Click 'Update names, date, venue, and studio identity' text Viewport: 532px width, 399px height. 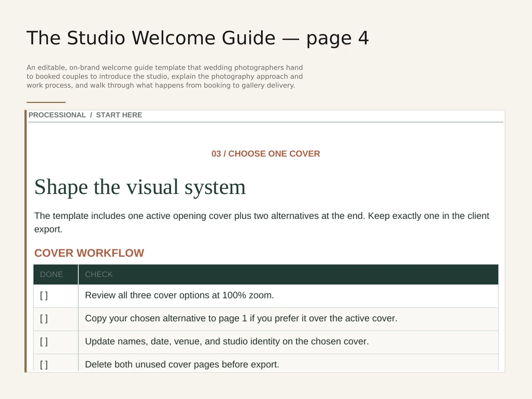227,341
